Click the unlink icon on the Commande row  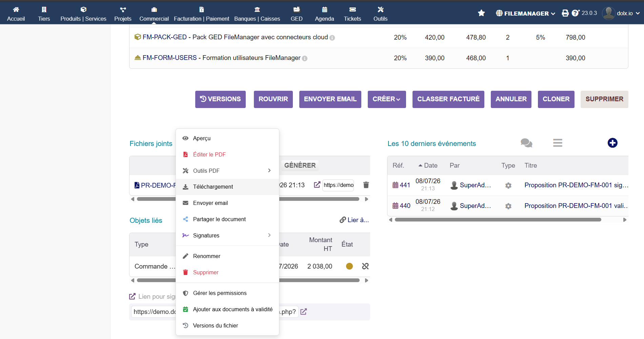click(365, 266)
